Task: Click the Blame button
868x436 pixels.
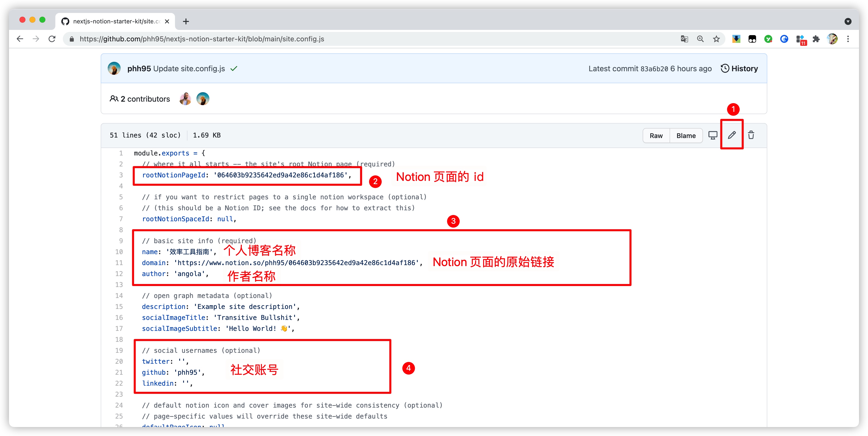Action: click(686, 136)
